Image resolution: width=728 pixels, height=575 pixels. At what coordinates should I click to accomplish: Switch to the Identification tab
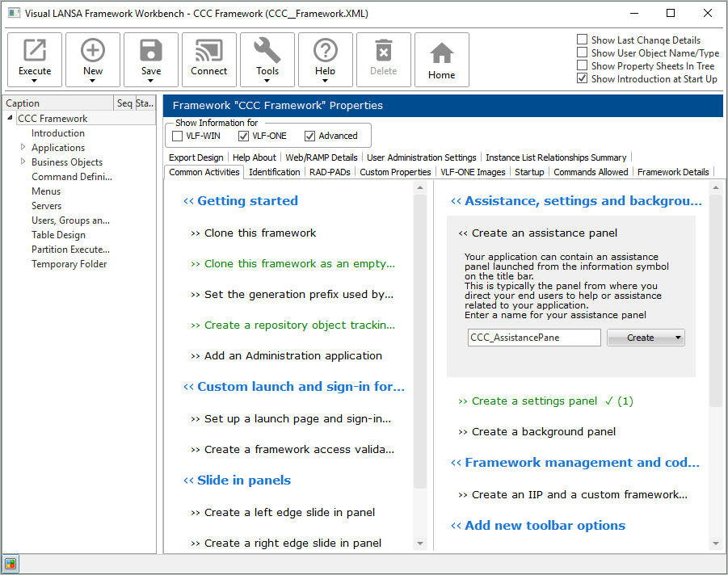(x=274, y=172)
